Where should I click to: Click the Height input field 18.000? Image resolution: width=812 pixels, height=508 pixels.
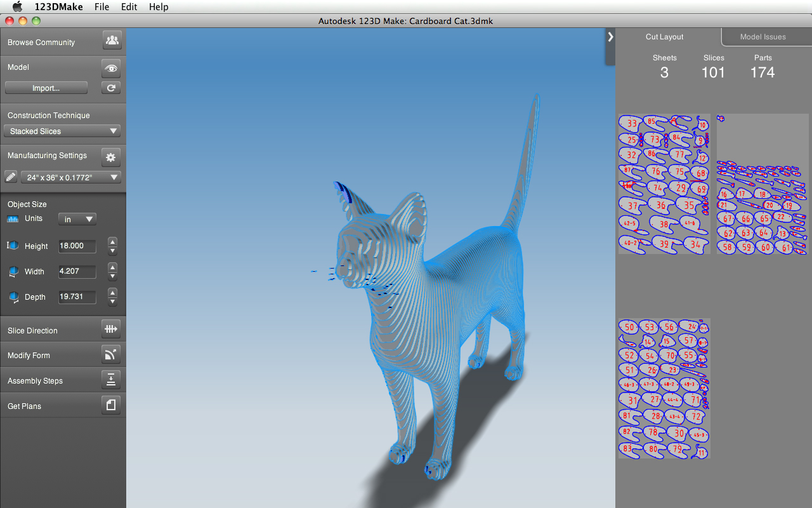77,246
